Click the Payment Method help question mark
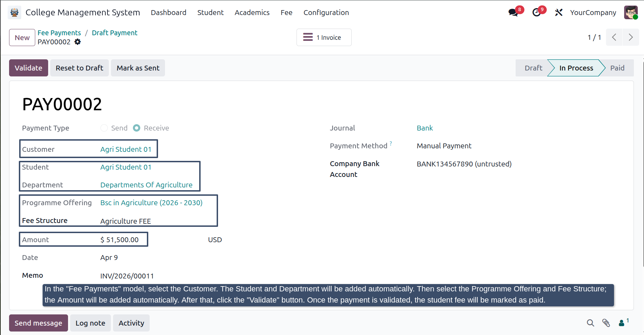This screenshot has width=644, height=335. tap(391, 143)
